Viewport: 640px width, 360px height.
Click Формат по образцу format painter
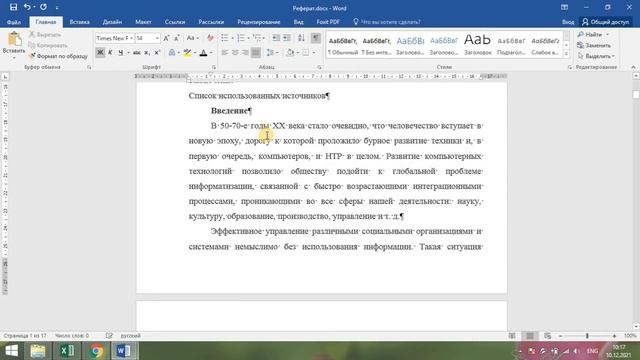[x=58, y=56]
